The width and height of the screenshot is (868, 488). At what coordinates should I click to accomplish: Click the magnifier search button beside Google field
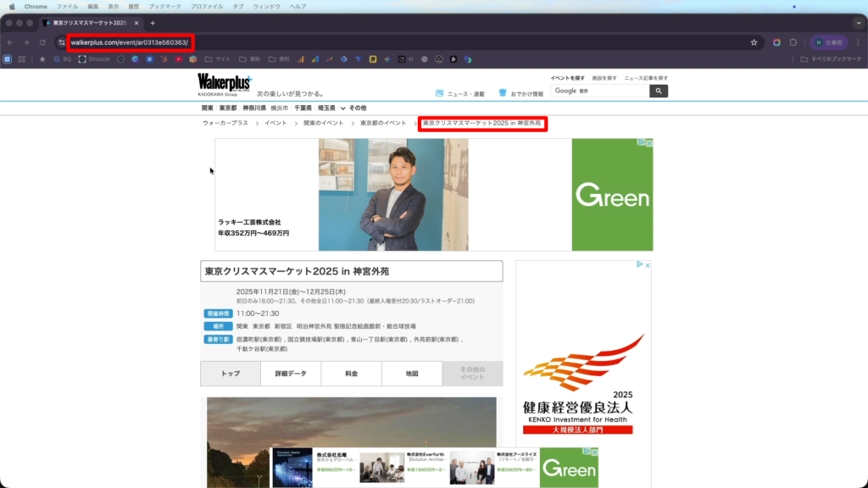(x=659, y=91)
